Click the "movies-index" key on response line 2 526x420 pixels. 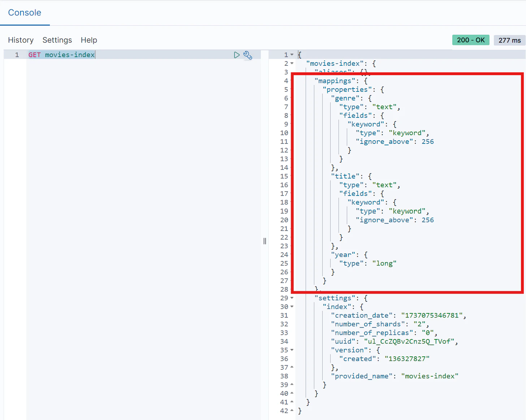coord(335,64)
